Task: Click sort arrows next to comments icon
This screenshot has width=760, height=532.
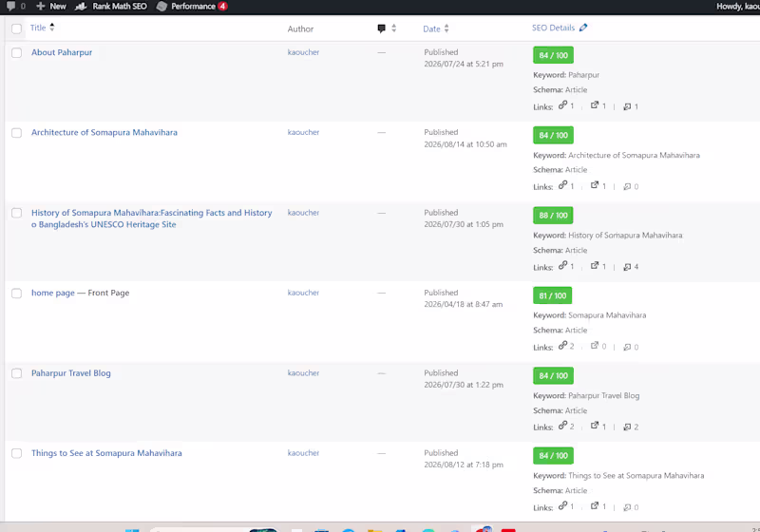Action: [x=393, y=28]
